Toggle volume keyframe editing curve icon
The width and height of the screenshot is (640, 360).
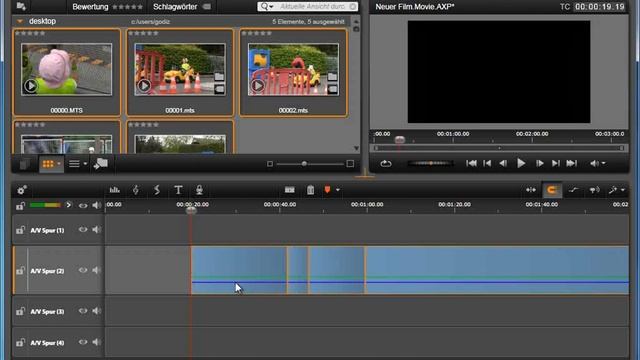point(573,190)
